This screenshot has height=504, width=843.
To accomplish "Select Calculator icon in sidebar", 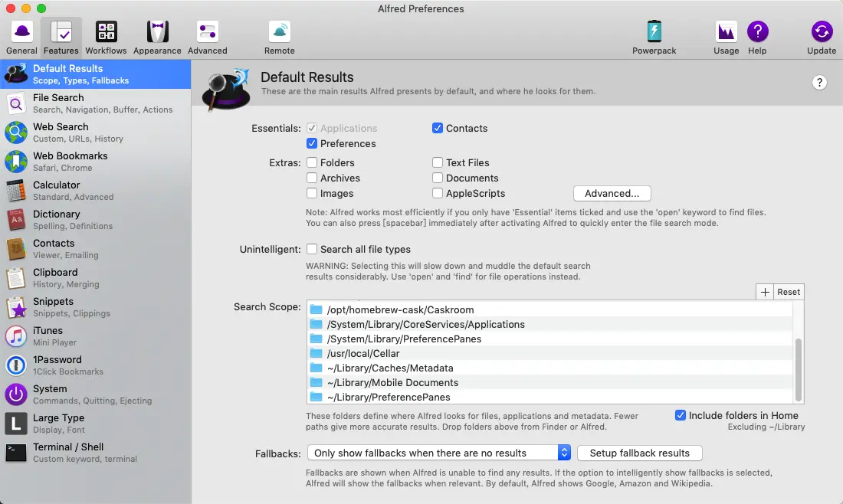I will (x=16, y=190).
